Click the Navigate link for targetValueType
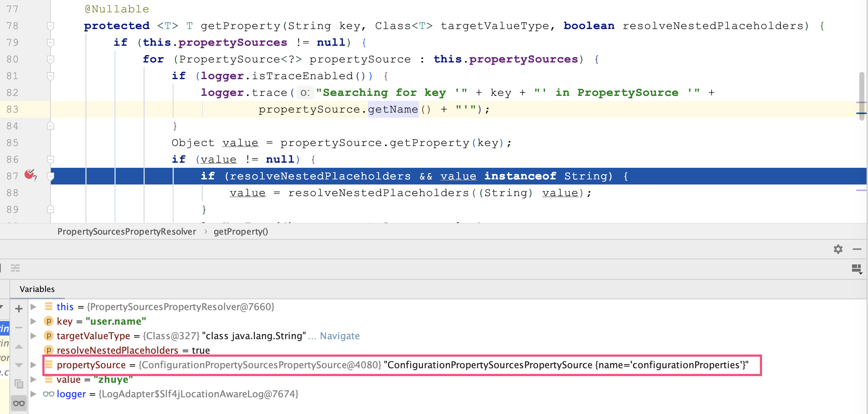The image size is (868, 414). point(339,336)
